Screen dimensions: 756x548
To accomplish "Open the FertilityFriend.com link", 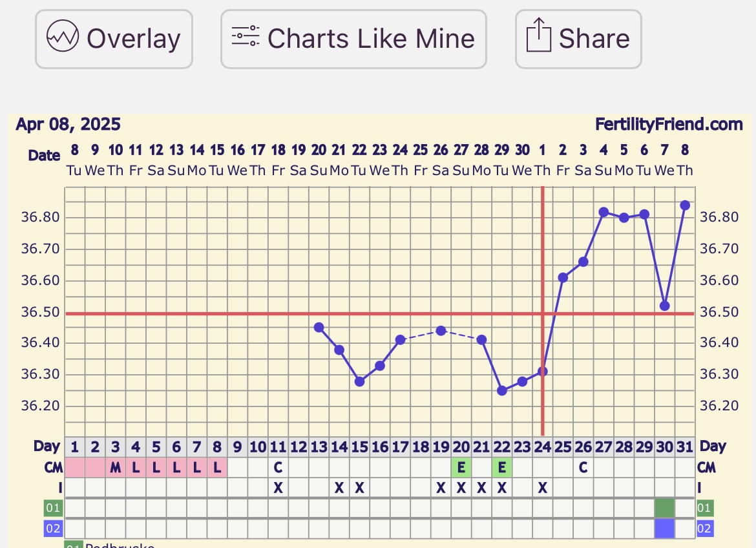I will pos(669,124).
